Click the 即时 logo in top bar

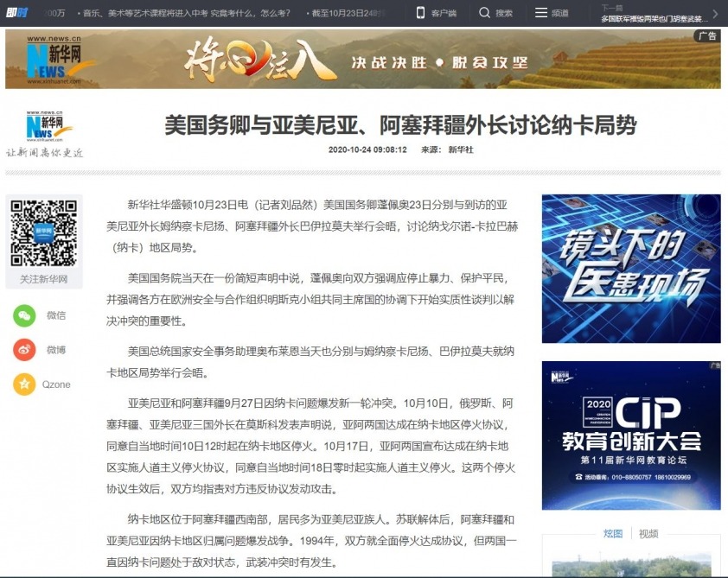point(16,12)
